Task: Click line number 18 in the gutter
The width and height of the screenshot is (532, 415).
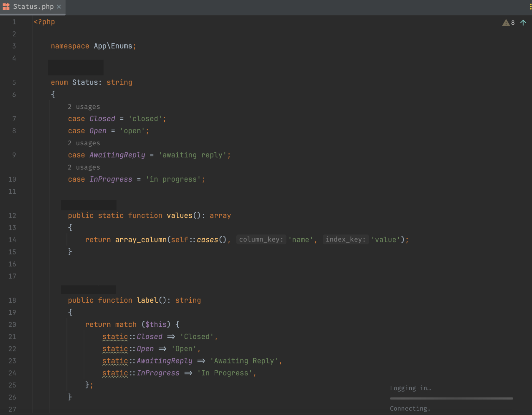Action: pyautogui.click(x=12, y=300)
